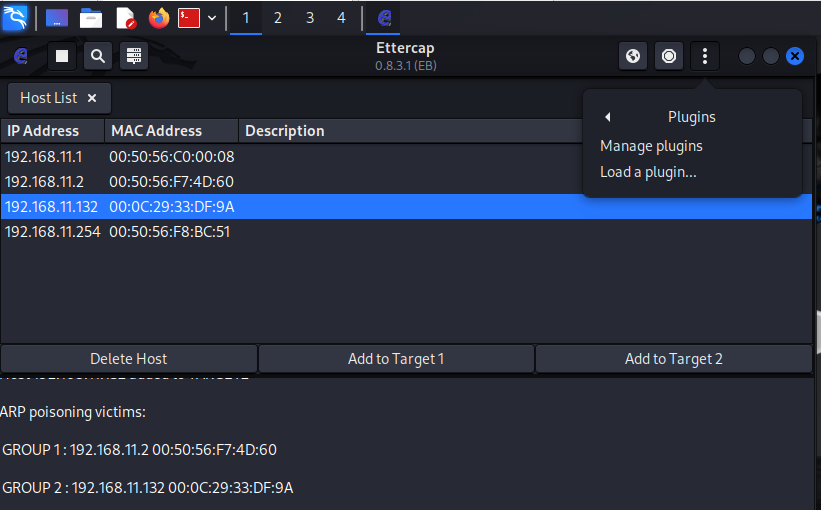Minimize the Ettercap window

[747, 56]
